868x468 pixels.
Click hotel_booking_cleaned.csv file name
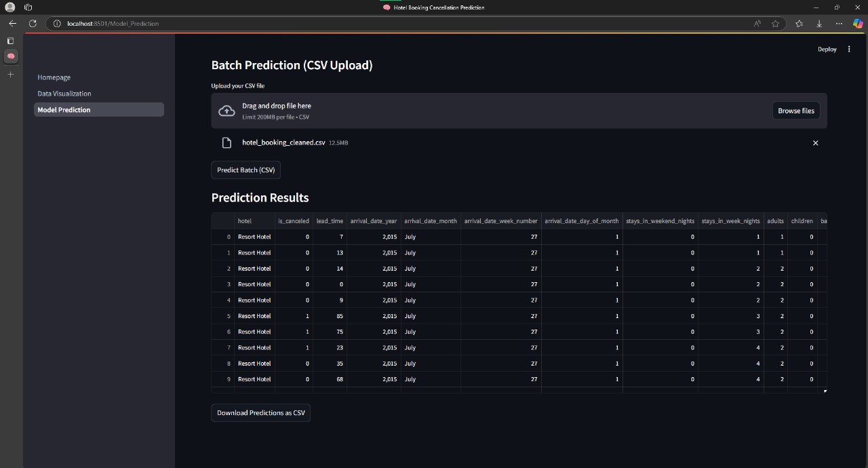(283, 142)
